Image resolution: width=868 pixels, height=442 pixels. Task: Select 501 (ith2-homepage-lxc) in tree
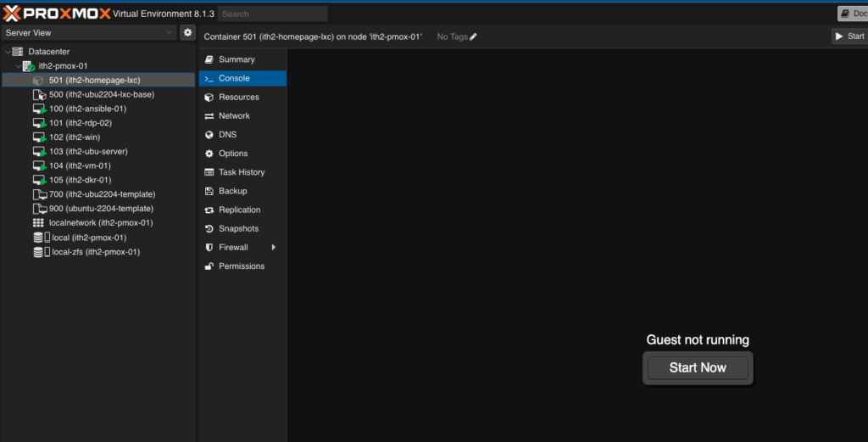[x=98, y=81]
